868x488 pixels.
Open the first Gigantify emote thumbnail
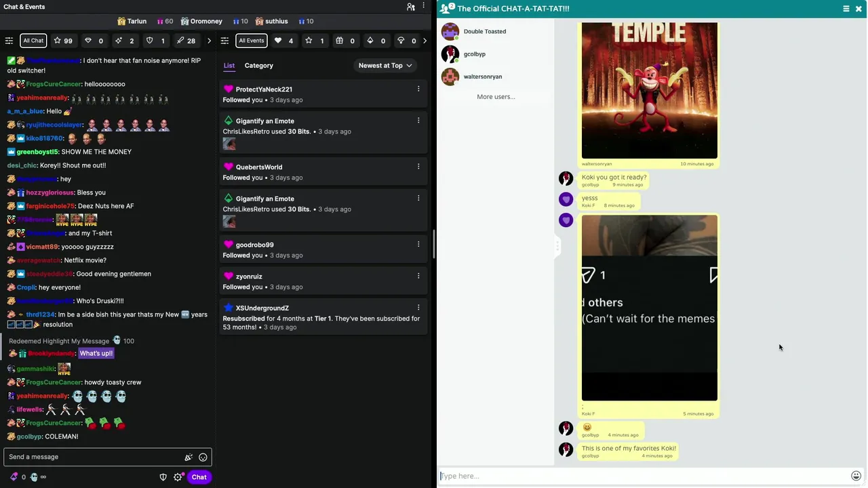[x=229, y=144]
